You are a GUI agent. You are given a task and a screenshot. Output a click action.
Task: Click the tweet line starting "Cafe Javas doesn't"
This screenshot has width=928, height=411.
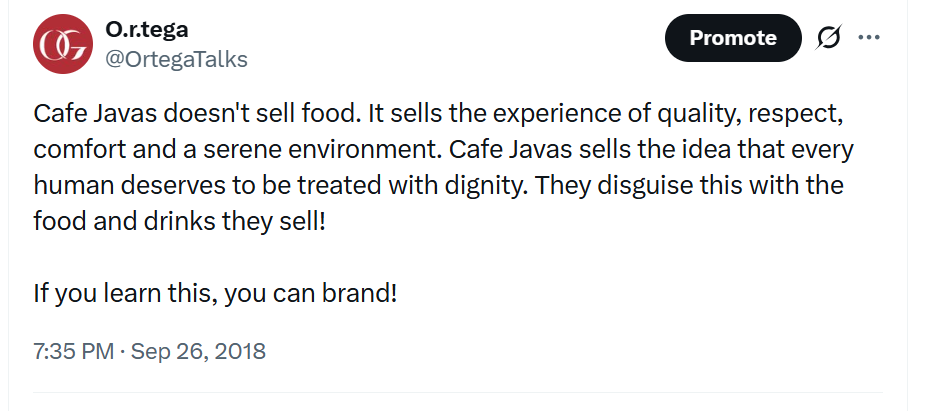[150, 114]
